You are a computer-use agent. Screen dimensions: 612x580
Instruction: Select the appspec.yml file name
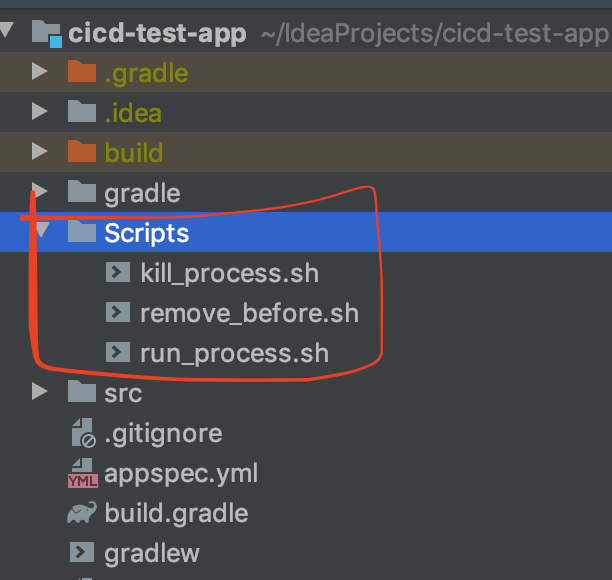(181, 474)
